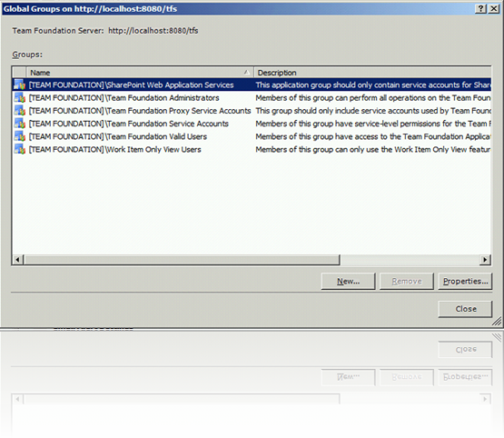Click group icon beside SharePoint Web Application Services

click(20, 85)
